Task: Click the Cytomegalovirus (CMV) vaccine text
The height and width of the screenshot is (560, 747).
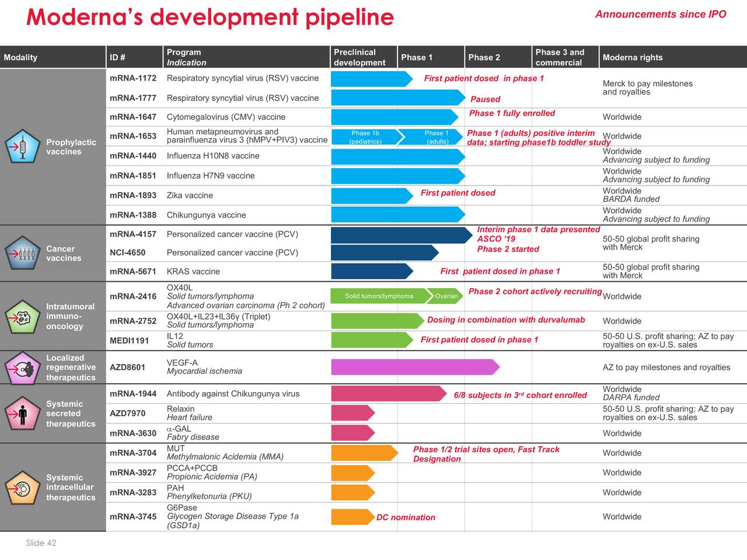Action: 226,117
